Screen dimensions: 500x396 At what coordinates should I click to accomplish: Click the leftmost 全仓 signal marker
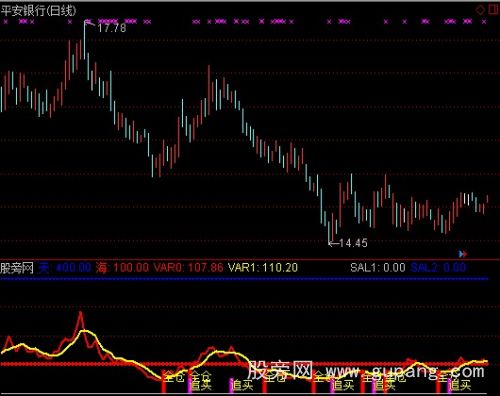(x=174, y=377)
